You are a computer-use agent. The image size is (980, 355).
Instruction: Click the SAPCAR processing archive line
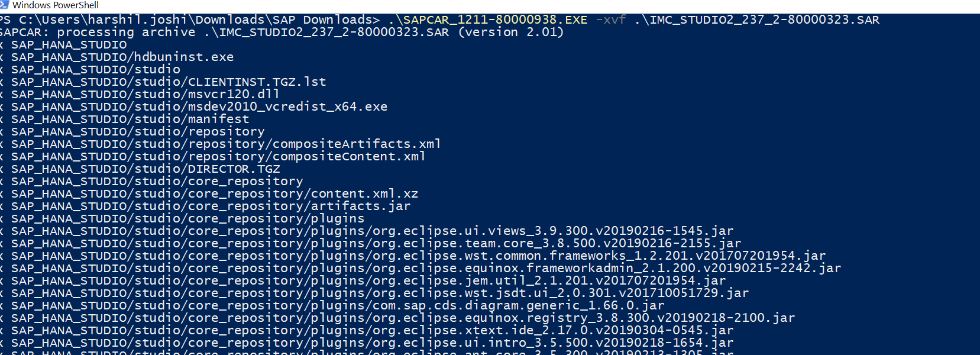pos(282,33)
